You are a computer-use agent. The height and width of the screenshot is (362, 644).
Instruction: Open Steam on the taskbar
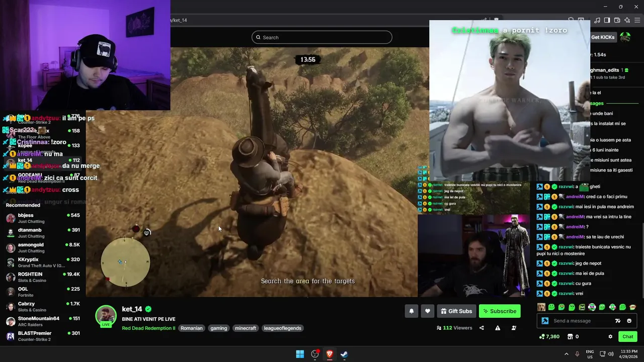click(344, 354)
